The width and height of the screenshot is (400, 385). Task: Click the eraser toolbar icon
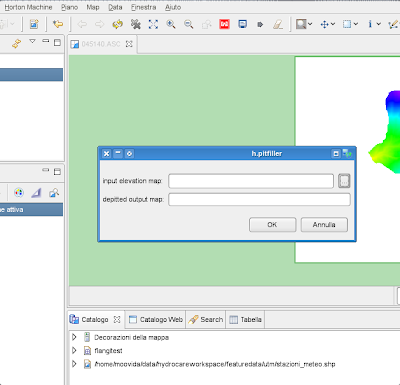coord(278,24)
